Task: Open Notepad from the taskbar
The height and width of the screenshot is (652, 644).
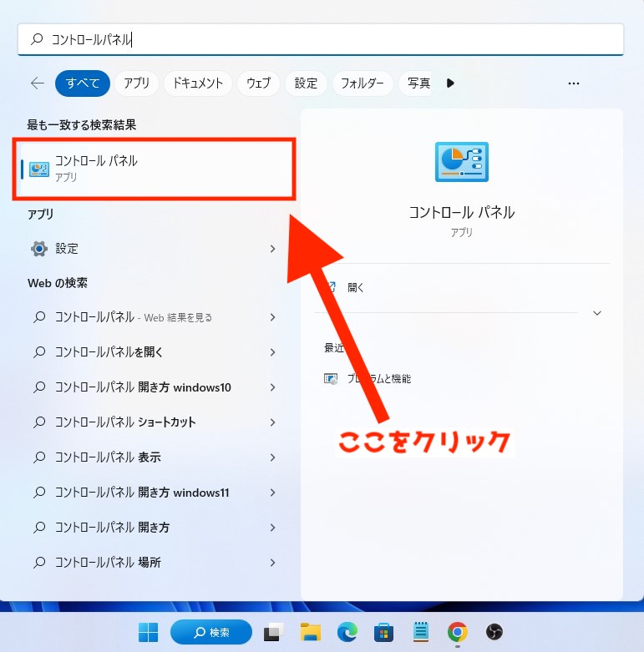Action: (x=421, y=632)
